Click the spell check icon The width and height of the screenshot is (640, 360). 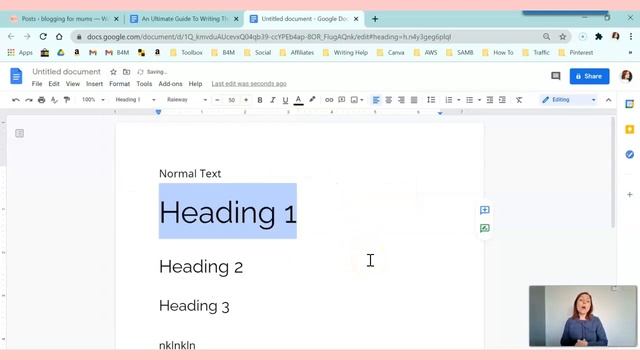click(x=54, y=100)
